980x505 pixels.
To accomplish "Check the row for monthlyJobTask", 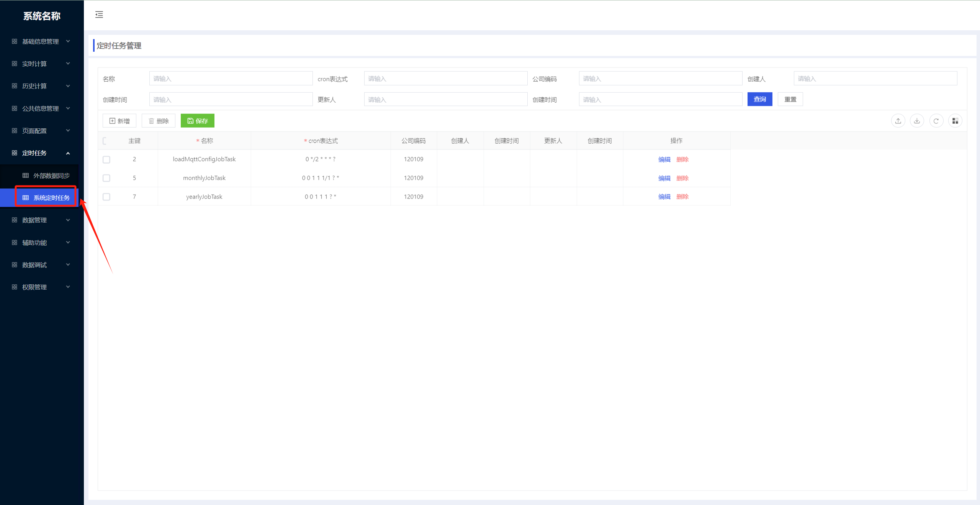I will (106, 178).
